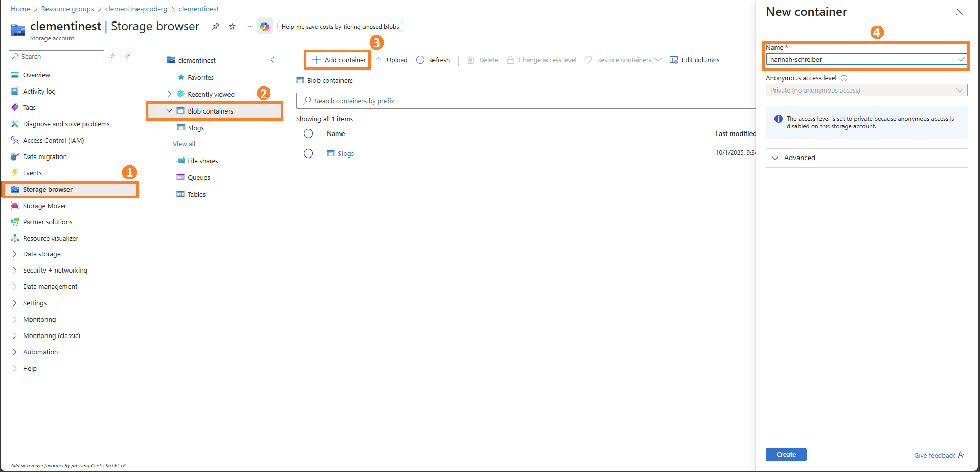980x472 pixels.
Task: Click Edit columns in toolbar
Action: click(x=694, y=60)
